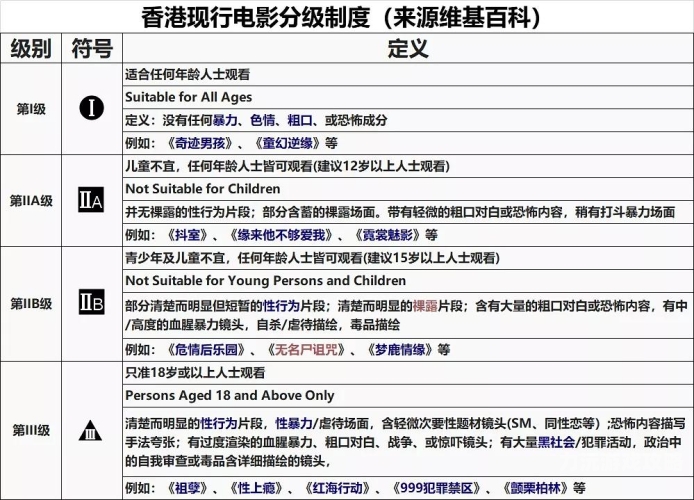
Task: Open the 《霓裳魅影》 film link
Action: pos(387,235)
